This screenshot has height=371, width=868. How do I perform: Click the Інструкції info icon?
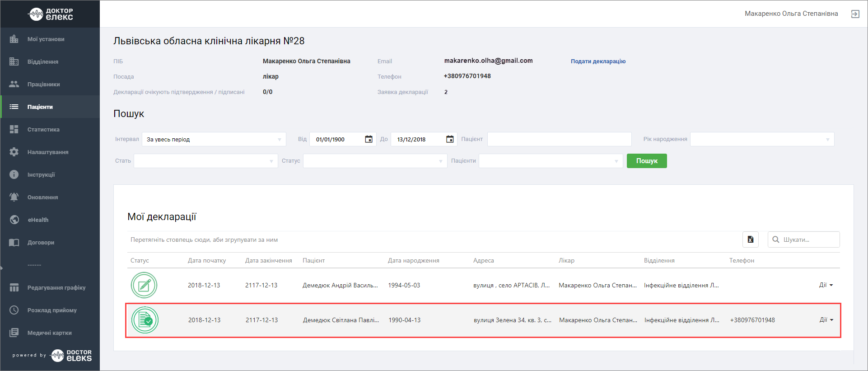point(14,174)
